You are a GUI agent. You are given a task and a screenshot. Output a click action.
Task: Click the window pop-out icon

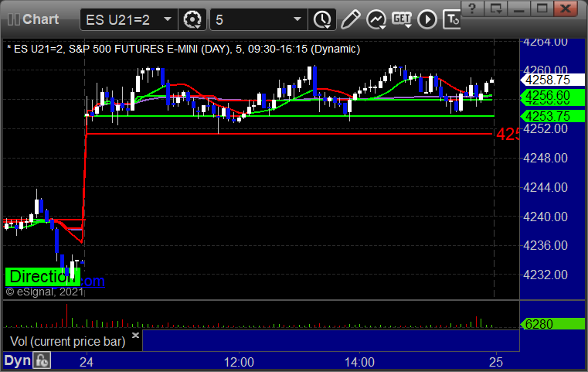coord(496,9)
